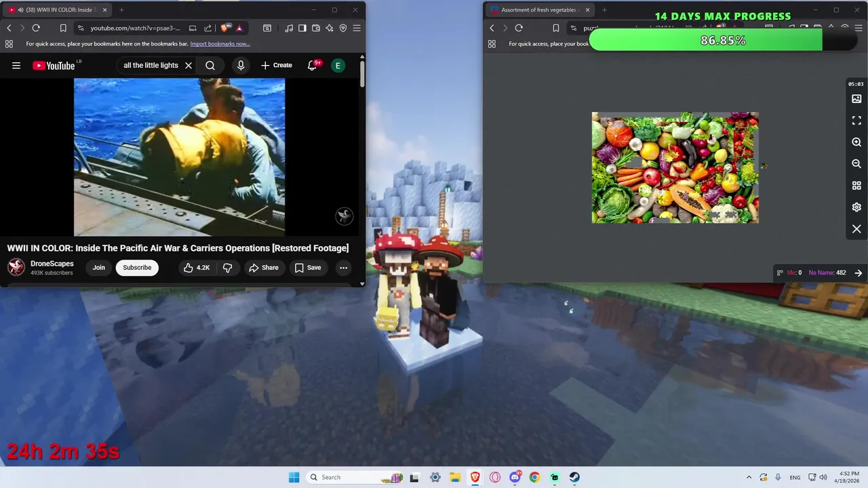This screenshot has width=868, height=488.
Task: Open site settings icon in YouTube address bar
Action: pyautogui.click(x=81, y=28)
